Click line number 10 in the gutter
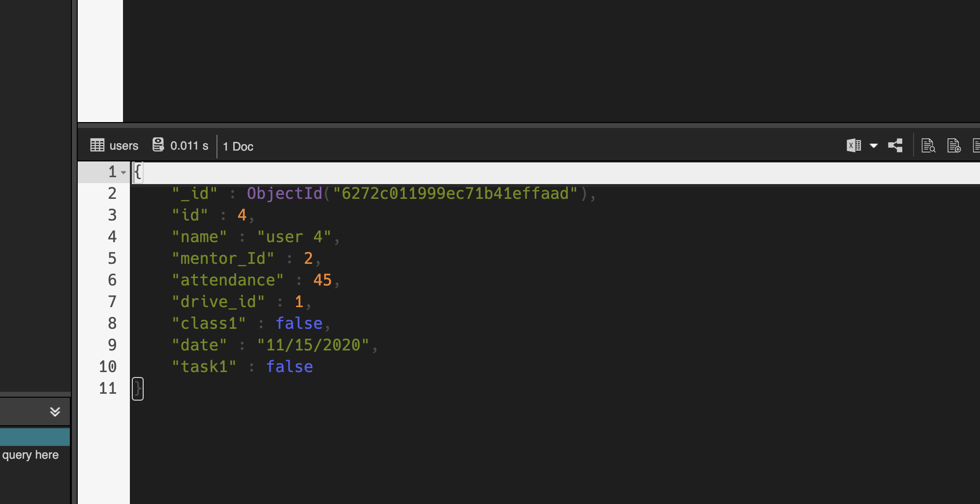The height and width of the screenshot is (504, 980). pos(108,367)
